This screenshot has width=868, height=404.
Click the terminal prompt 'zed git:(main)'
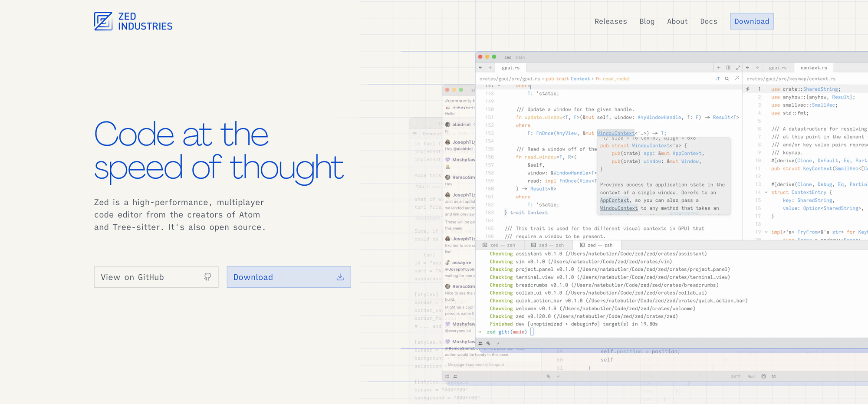[507, 332]
